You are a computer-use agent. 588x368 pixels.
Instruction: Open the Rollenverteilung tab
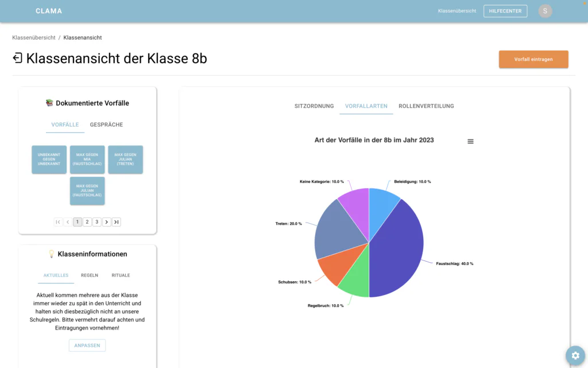426,106
